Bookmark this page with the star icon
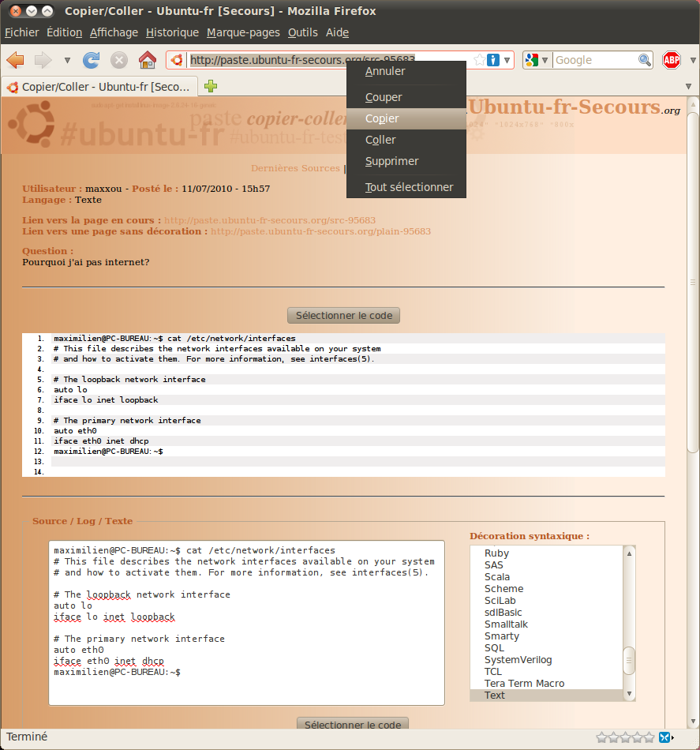Image resolution: width=700 pixels, height=750 pixels. click(479, 60)
